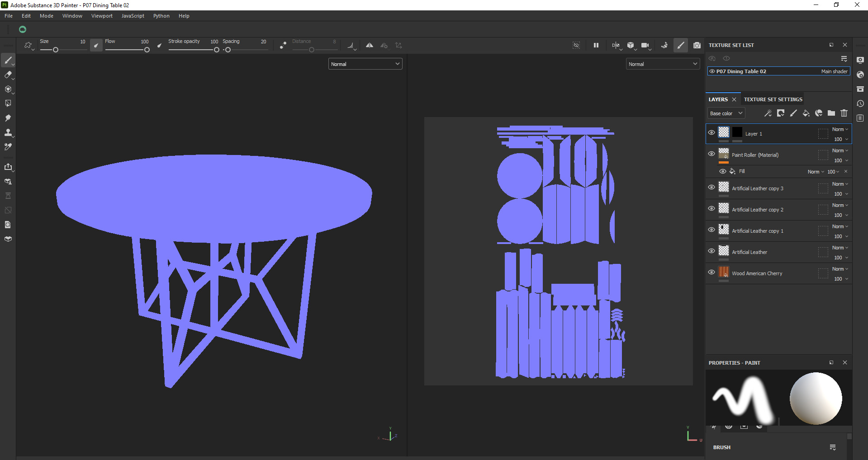Open the Base color channel dropdown

[726, 113]
